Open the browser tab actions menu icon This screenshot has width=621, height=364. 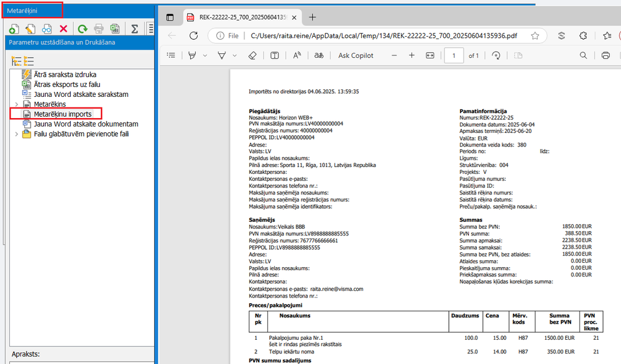click(170, 17)
